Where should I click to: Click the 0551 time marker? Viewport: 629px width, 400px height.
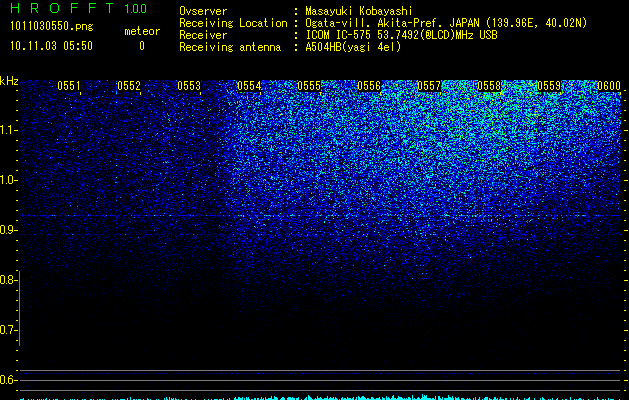(69, 86)
